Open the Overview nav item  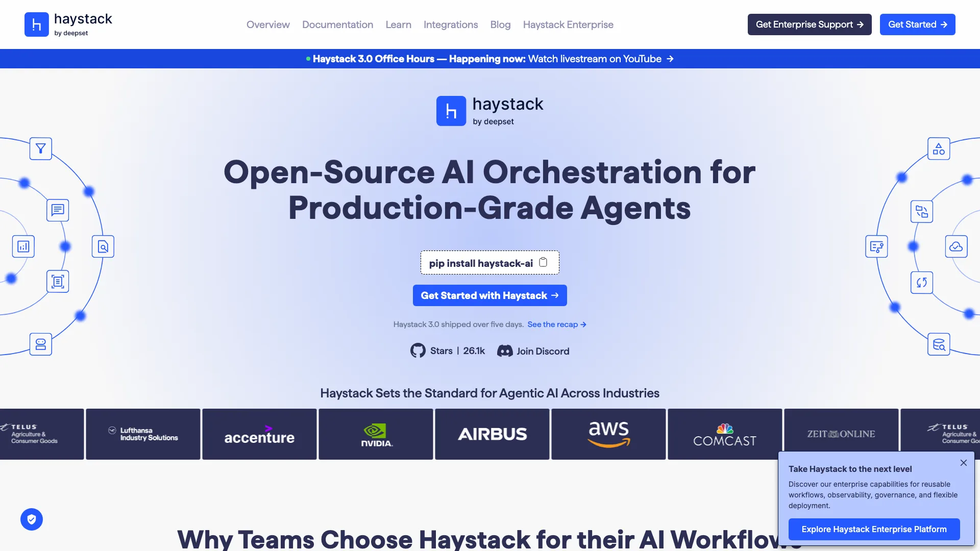tap(268, 24)
